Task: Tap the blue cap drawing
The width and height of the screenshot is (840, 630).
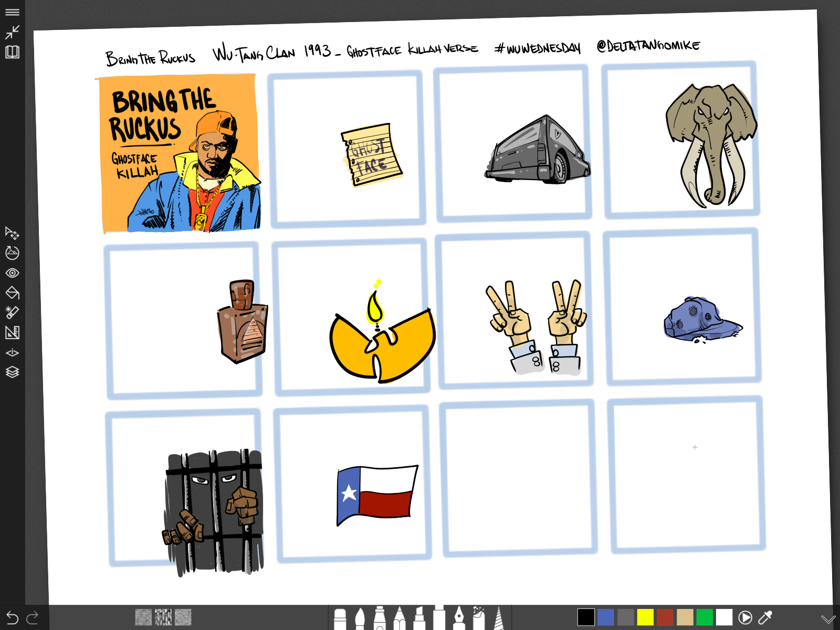Action: pos(703,320)
